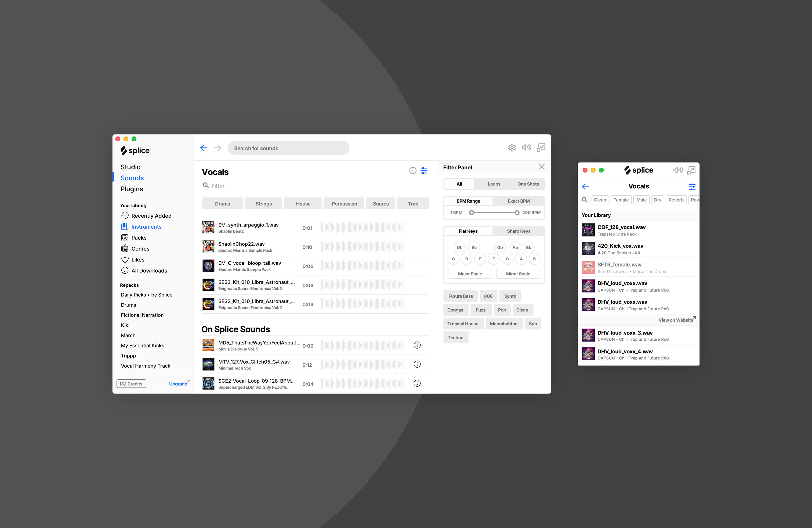The height and width of the screenshot is (528, 812).
Task: Select the Trap genre tag
Action: 412,204
